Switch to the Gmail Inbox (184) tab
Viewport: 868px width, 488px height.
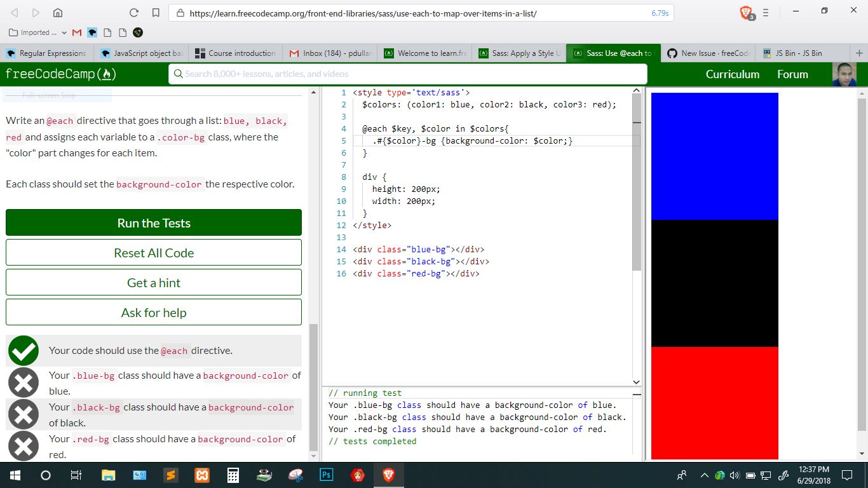pos(330,53)
